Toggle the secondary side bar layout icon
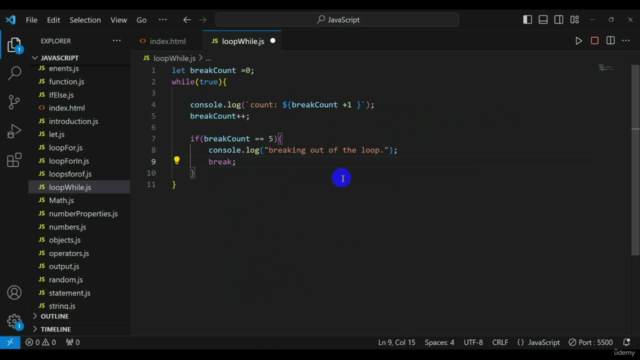 (x=558, y=20)
